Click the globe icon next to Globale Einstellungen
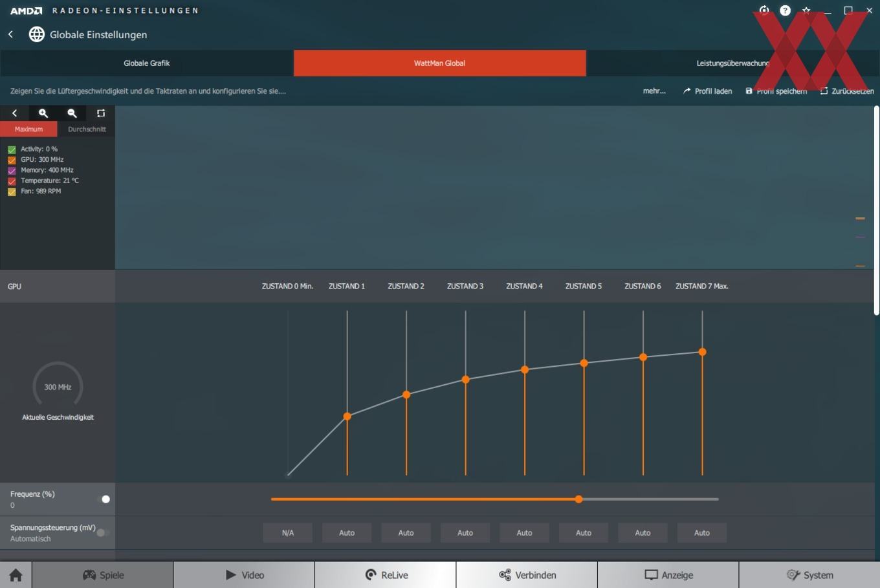This screenshot has width=880, height=588. [37, 34]
